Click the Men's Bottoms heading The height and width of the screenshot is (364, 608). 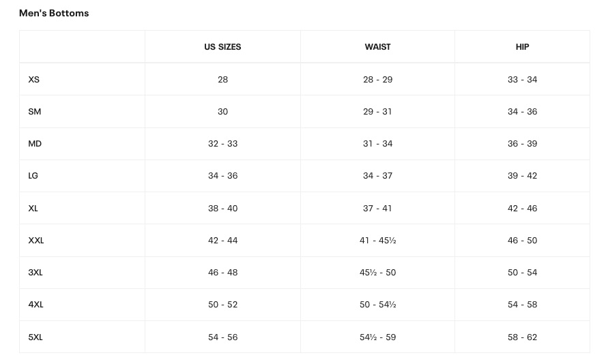(54, 13)
